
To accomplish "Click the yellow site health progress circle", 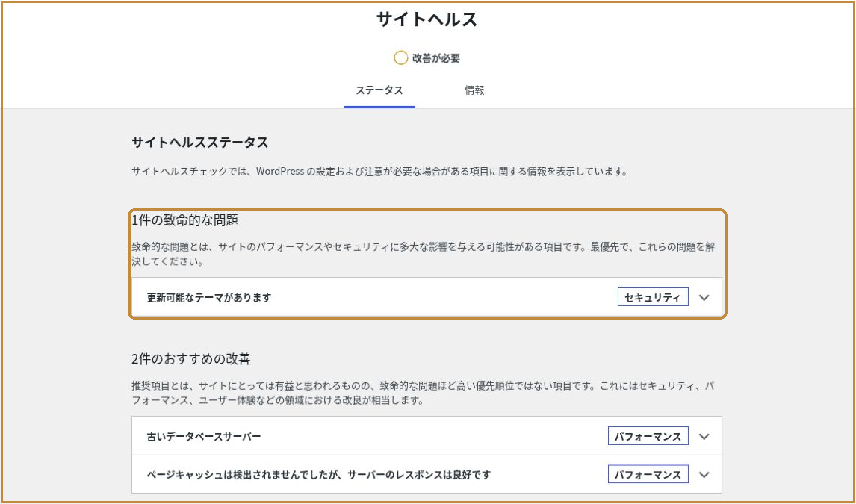I will [x=400, y=57].
